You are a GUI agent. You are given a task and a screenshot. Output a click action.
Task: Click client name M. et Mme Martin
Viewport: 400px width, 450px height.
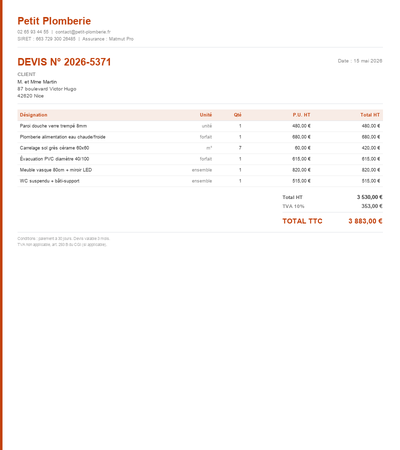(37, 82)
